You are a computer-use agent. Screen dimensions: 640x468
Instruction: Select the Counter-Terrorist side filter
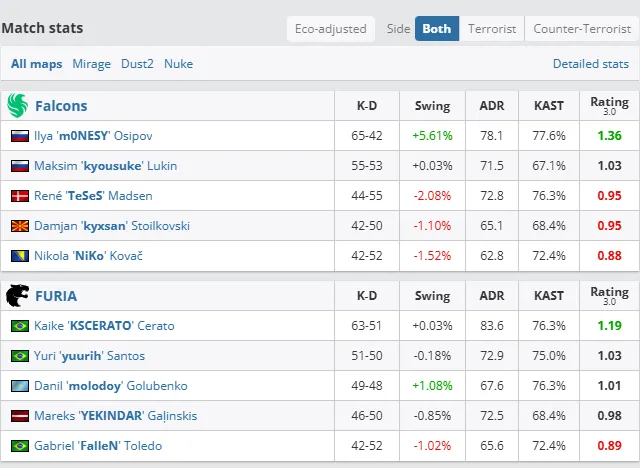tap(582, 29)
